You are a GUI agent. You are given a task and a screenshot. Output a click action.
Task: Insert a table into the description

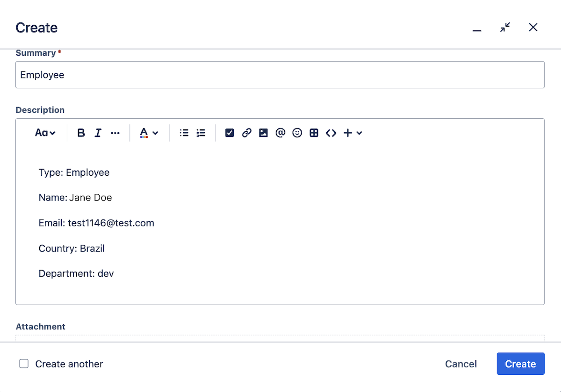[x=314, y=133]
